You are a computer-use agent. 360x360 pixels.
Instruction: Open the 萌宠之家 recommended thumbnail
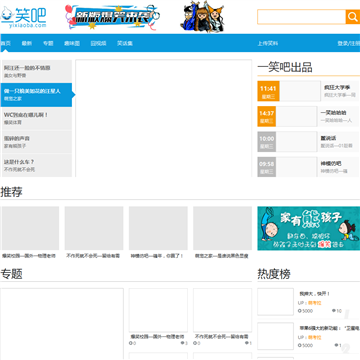coord(222,228)
